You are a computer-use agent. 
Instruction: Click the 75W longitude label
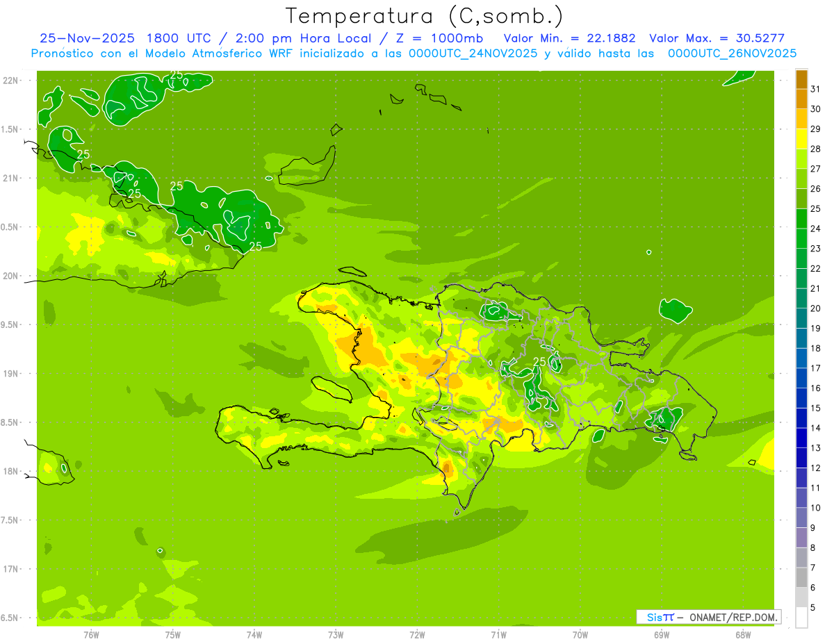click(x=173, y=635)
